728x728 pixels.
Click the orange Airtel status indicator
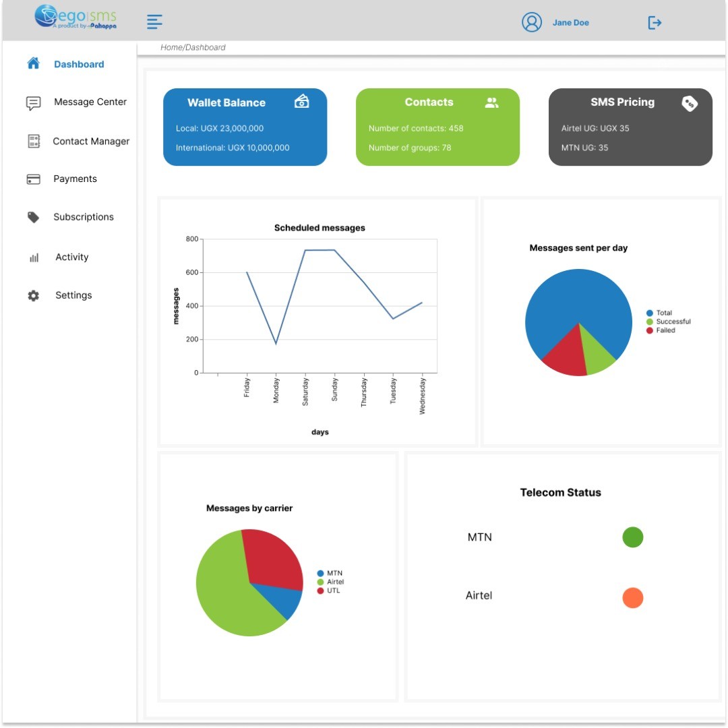pyautogui.click(x=632, y=597)
